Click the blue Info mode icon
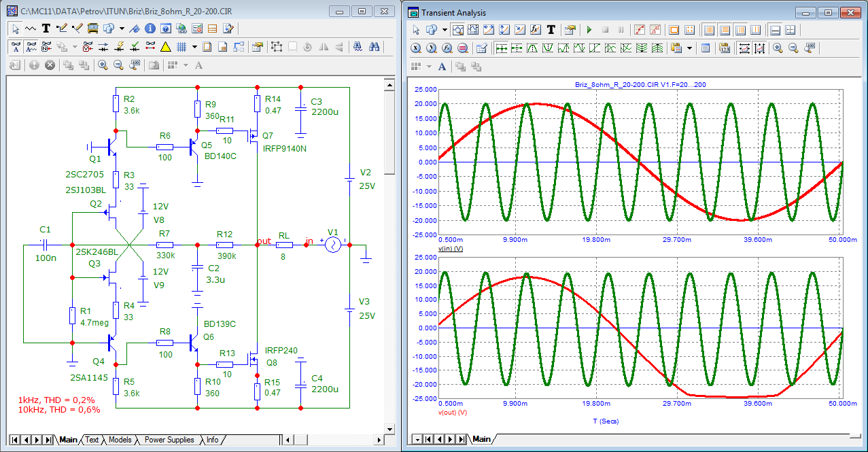This screenshot has height=452, width=868. tap(149, 29)
